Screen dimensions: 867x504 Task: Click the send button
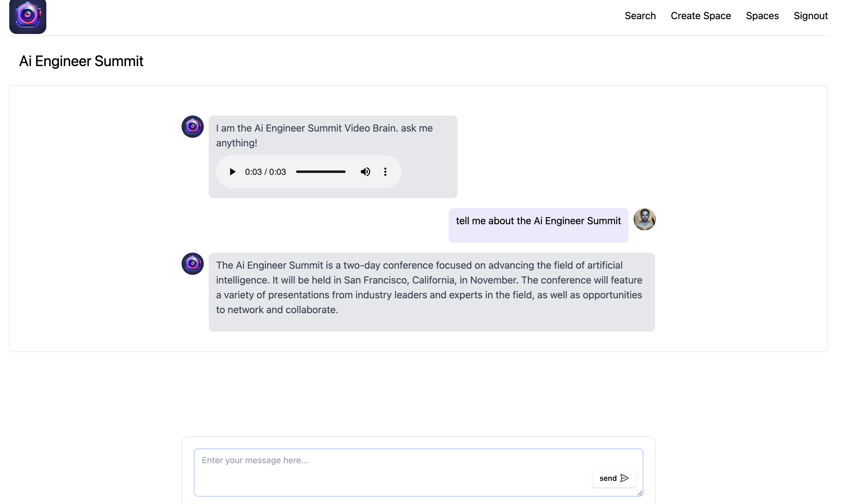click(614, 478)
